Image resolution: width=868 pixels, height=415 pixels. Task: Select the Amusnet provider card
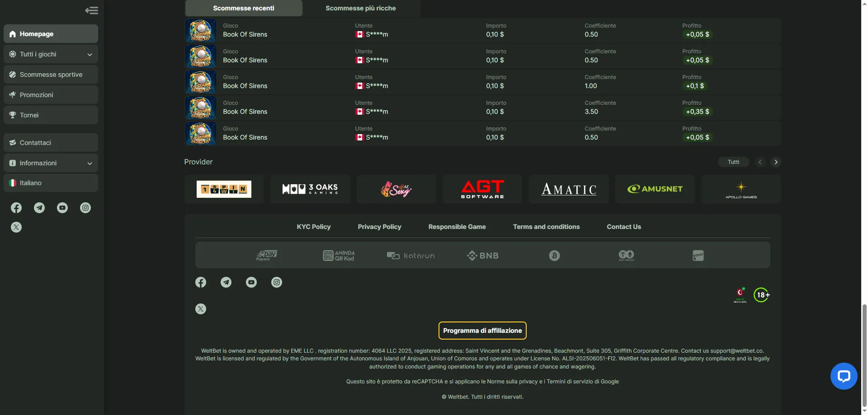pyautogui.click(x=655, y=189)
